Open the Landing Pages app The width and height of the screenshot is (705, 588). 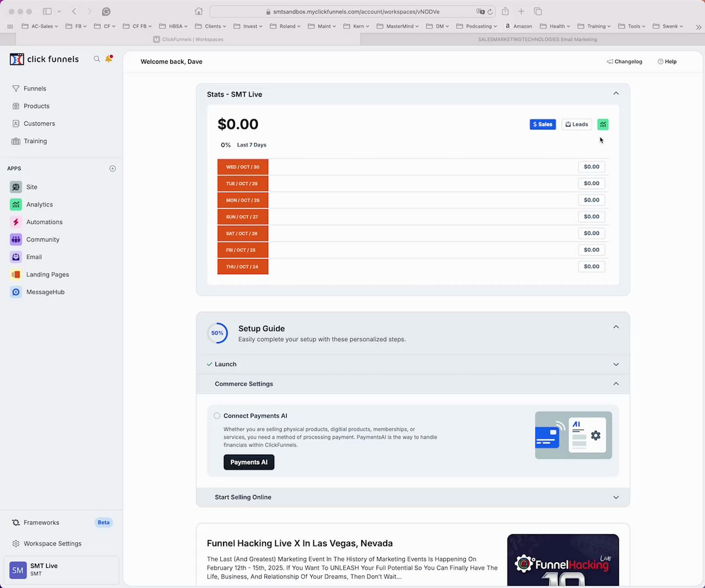47,274
